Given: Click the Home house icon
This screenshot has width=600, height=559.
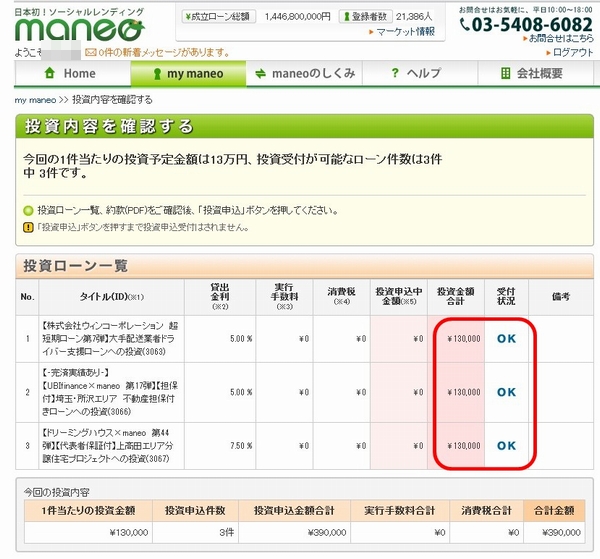Looking at the screenshot, I should 50,73.
